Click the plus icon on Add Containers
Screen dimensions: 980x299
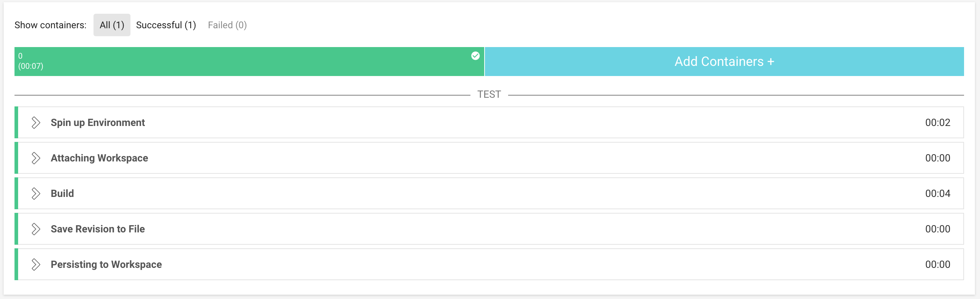[x=771, y=61]
